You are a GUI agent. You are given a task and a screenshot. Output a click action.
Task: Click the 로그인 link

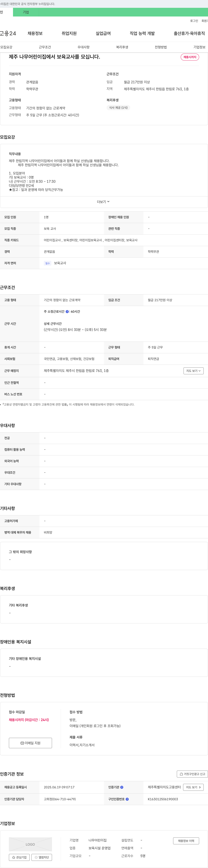194,21
